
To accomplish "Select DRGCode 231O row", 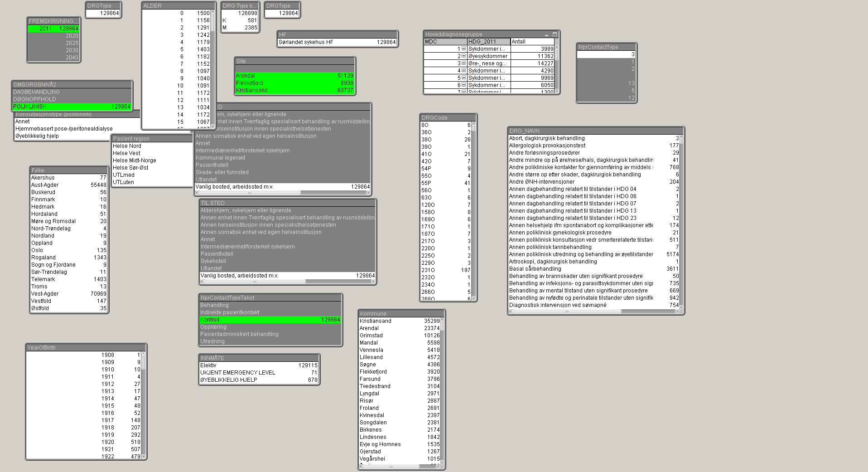I will (x=446, y=270).
